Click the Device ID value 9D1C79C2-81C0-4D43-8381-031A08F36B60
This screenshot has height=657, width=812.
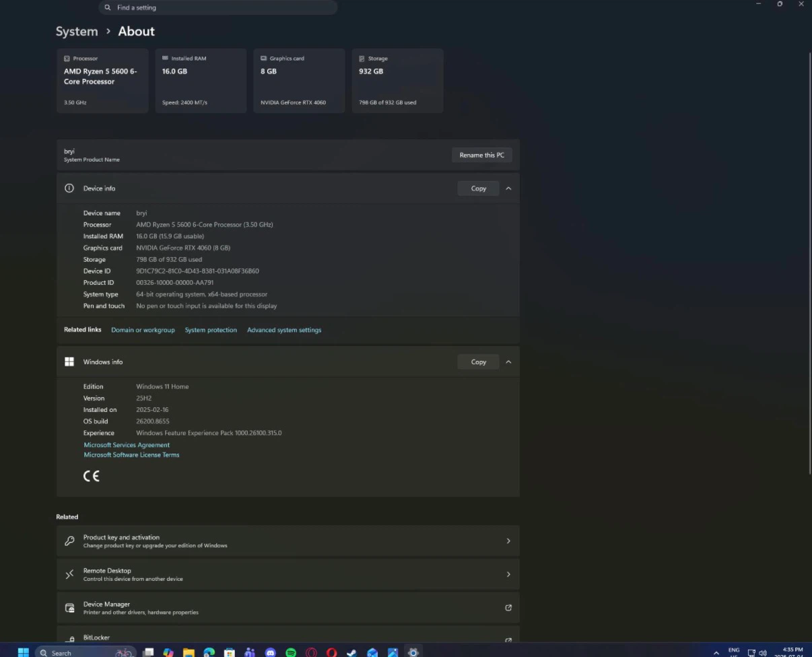pyautogui.click(x=197, y=271)
